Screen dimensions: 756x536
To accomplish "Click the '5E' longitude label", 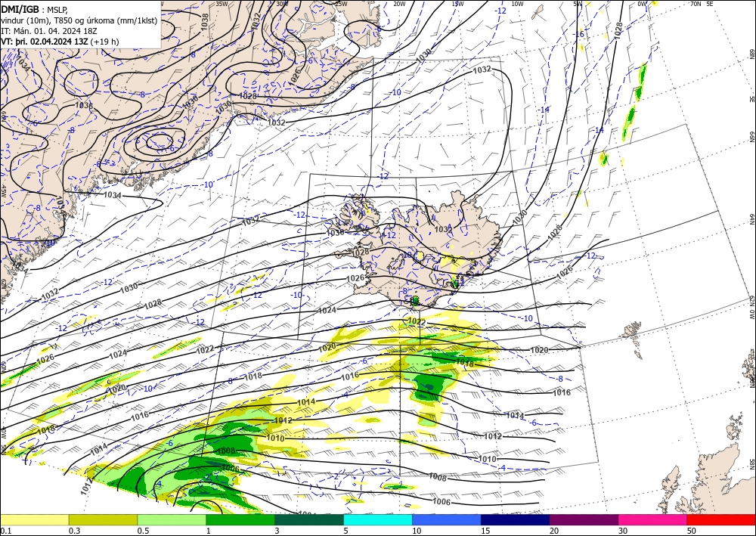I will tap(710, 3).
